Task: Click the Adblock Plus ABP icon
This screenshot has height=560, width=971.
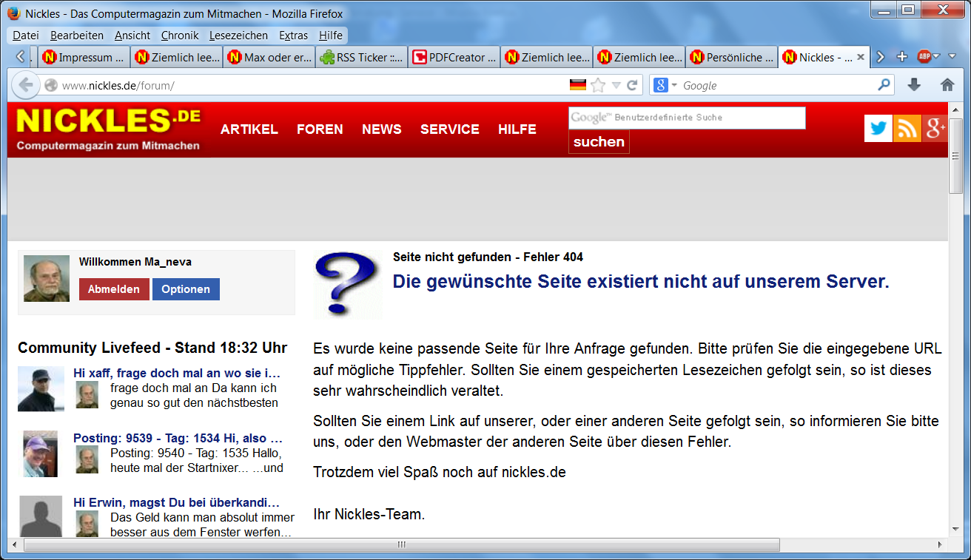Action: (x=924, y=57)
